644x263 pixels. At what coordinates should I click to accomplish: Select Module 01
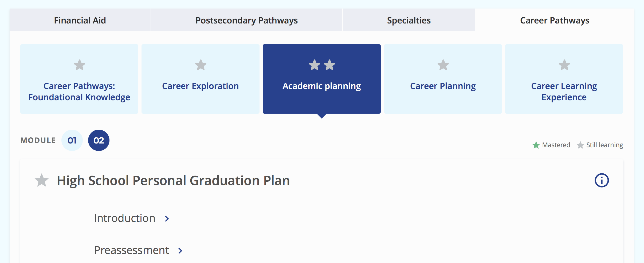(72, 140)
